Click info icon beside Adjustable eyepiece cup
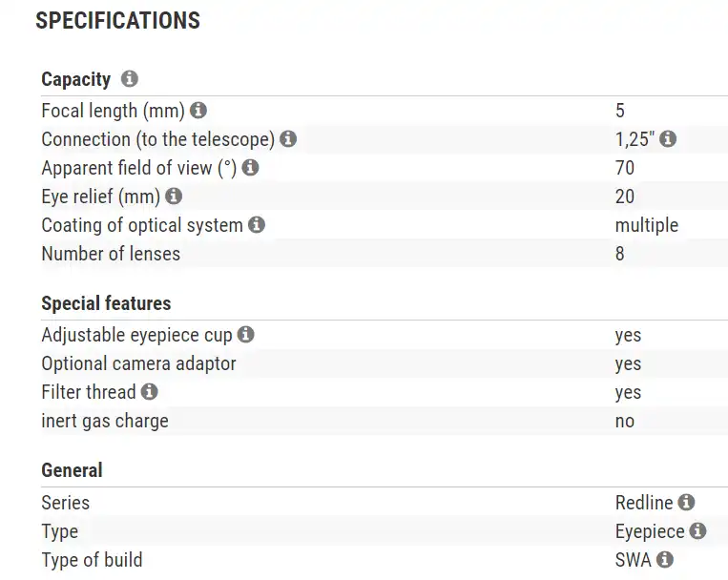Image resolution: width=728 pixels, height=580 pixels. [246, 335]
